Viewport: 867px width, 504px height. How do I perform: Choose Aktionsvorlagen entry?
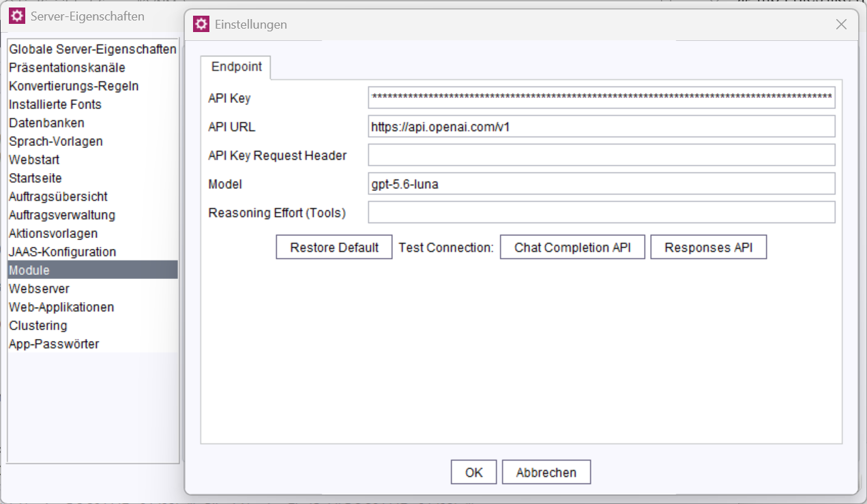(x=93, y=233)
